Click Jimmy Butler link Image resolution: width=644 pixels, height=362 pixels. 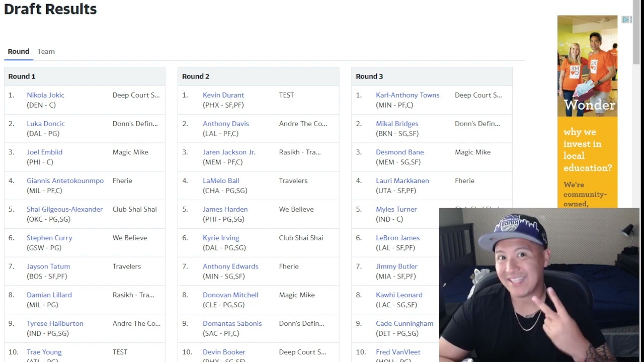point(396,267)
